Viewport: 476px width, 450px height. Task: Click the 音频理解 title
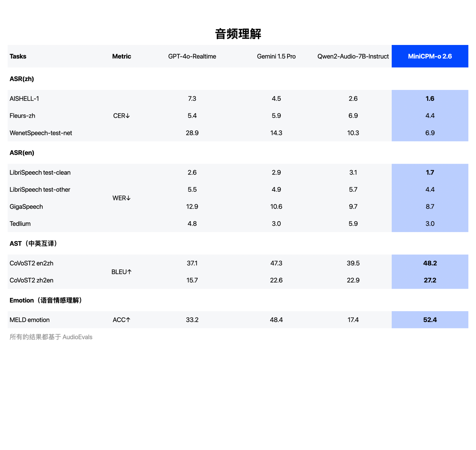tap(238, 34)
